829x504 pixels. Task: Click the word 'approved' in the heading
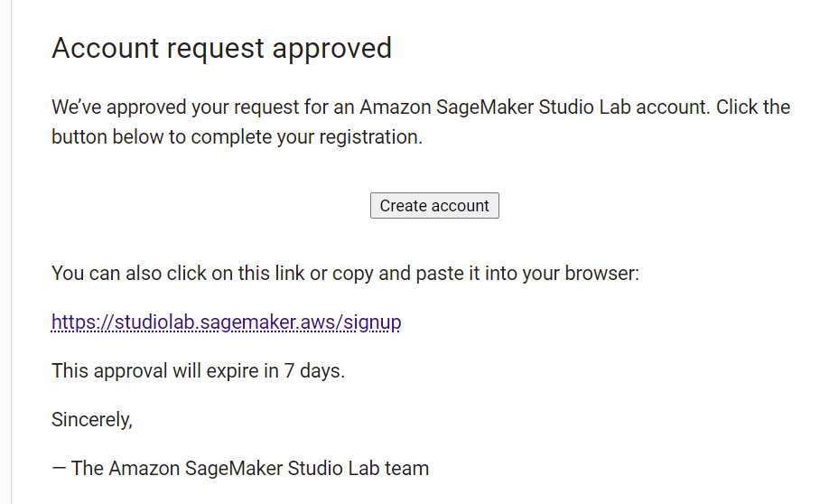click(x=332, y=49)
